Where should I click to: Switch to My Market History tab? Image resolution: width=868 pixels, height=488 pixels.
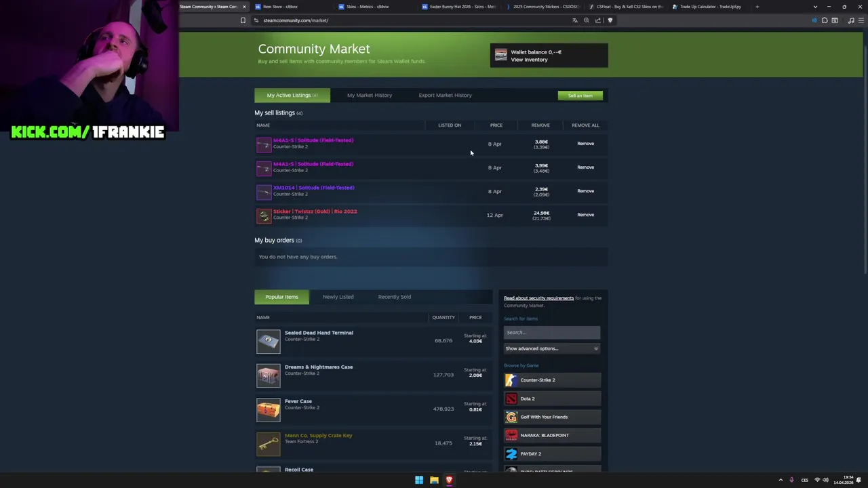click(370, 96)
